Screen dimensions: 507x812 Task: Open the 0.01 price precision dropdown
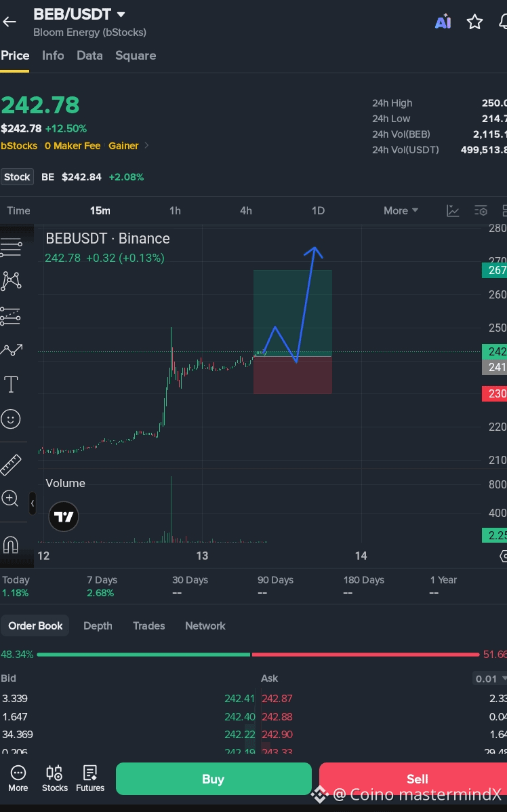click(491, 678)
